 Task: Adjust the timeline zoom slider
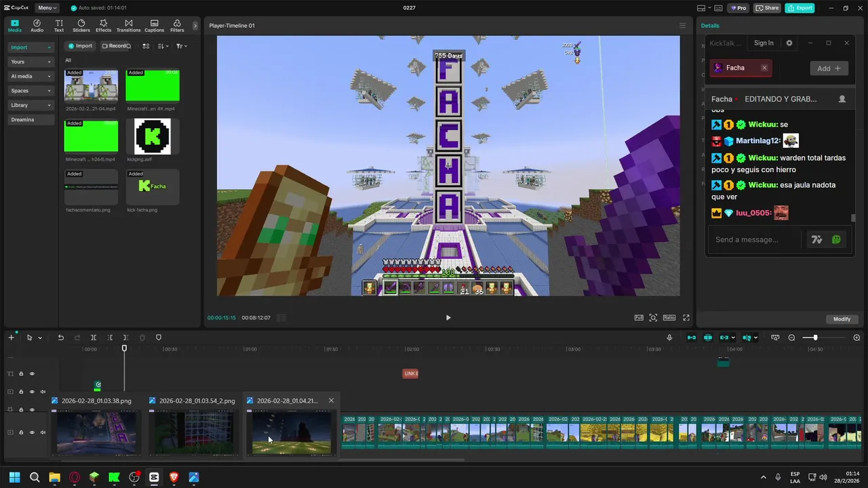[815, 338]
